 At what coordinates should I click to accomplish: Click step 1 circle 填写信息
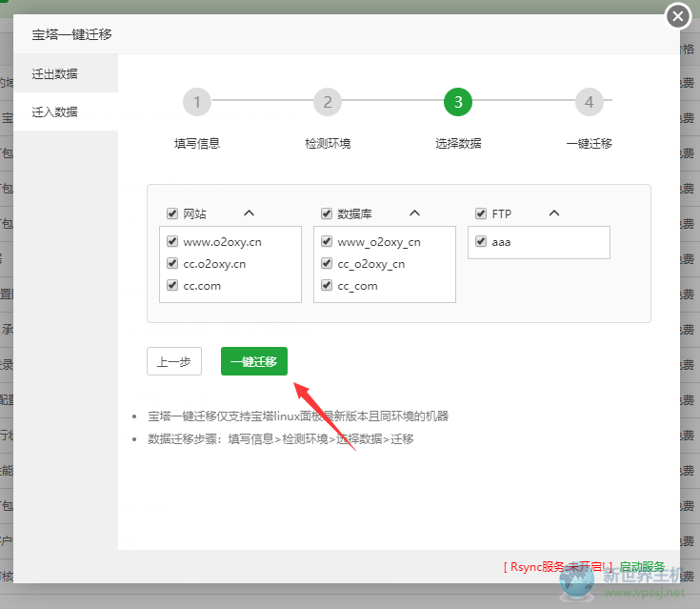(197, 102)
